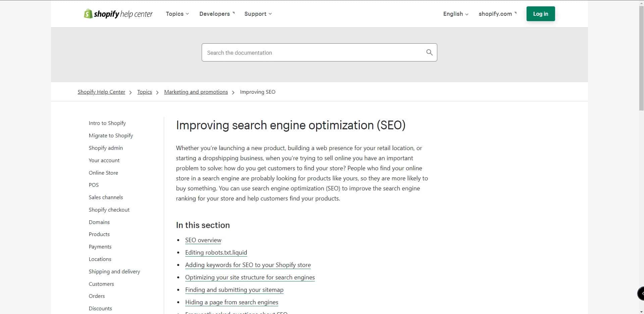
Task: Click the Improving SEO breadcrumb text
Action: pyautogui.click(x=258, y=92)
